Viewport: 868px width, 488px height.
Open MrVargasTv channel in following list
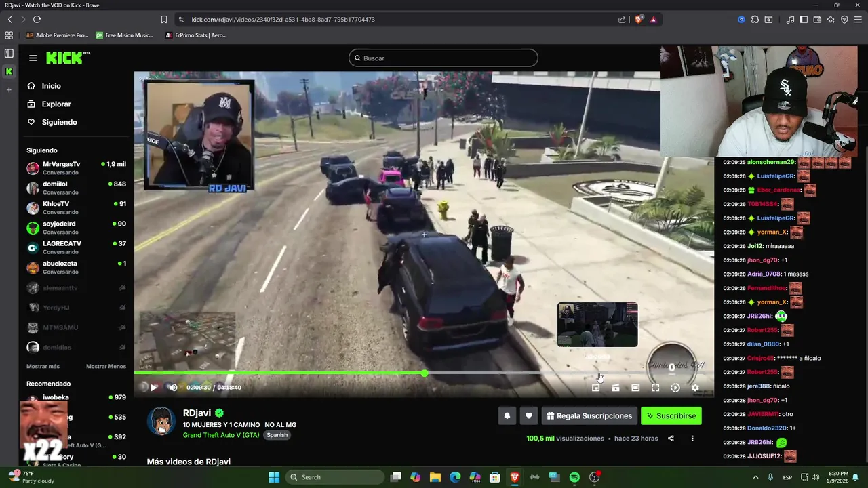[76, 168]
